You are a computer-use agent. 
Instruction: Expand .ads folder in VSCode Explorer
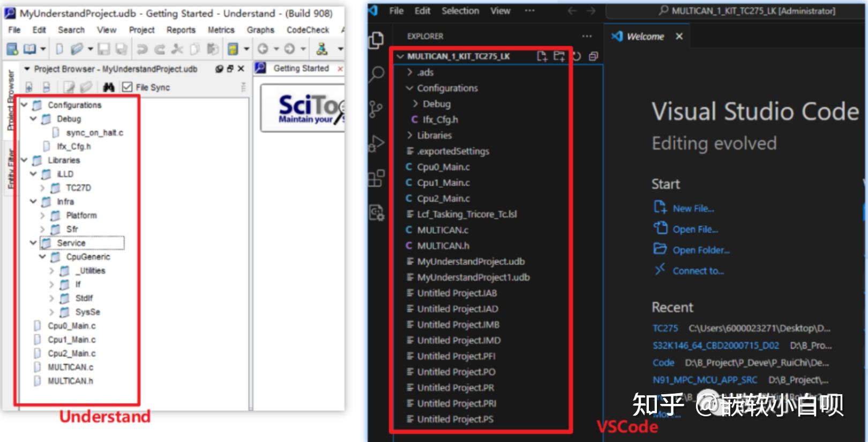409,72
